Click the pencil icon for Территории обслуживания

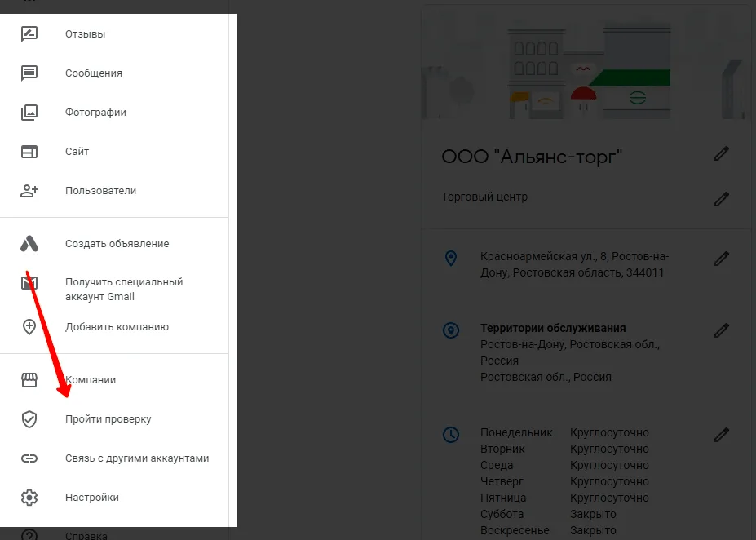tap(721, 330)
